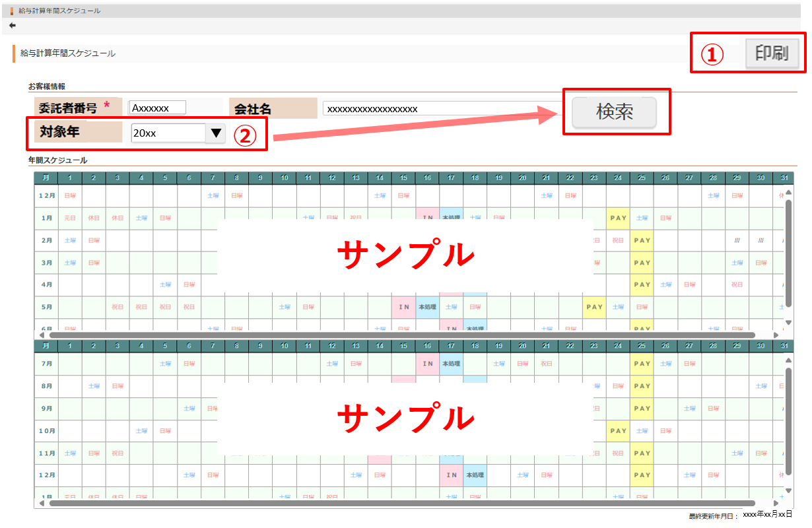Select 本処理 cell in lower table's 12月 row
The image size is (812, 528).
pyautogui.click(x=475, y=475)
